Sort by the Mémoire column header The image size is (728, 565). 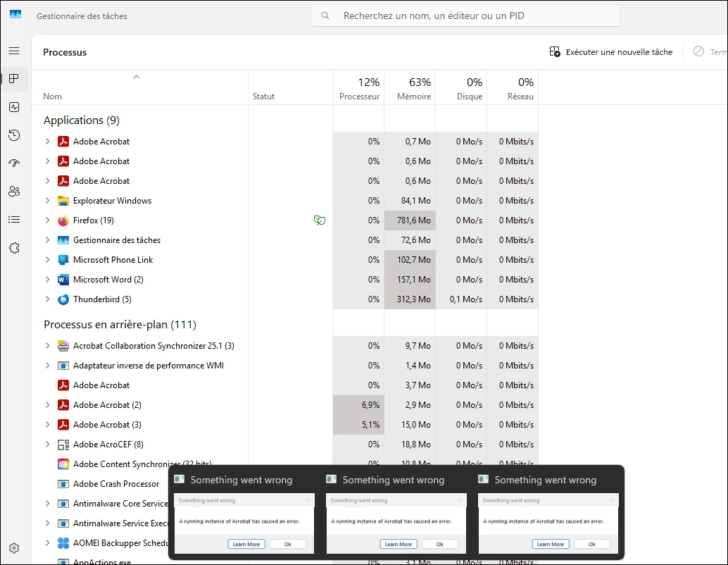pyautogui.click(x=410, y=88)
